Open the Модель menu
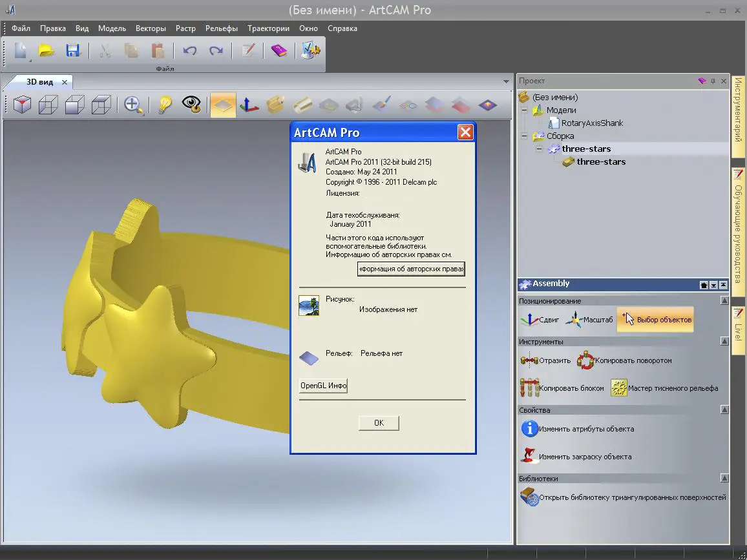This screenshot has height=560, width=747. pos(112,28)
